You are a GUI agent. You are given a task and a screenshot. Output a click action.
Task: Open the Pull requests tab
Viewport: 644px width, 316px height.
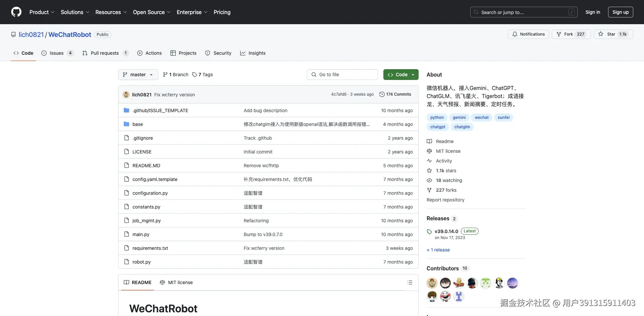click(105, 53)
